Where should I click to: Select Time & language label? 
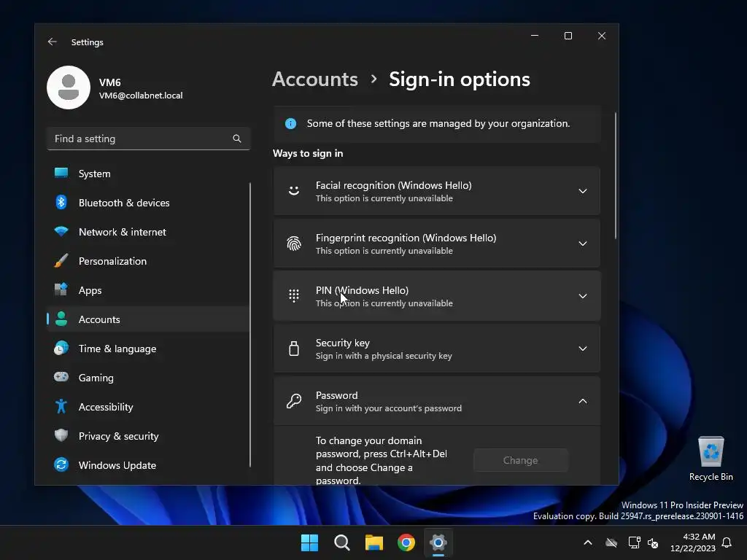pyautogui.click(x=117, y=349)
